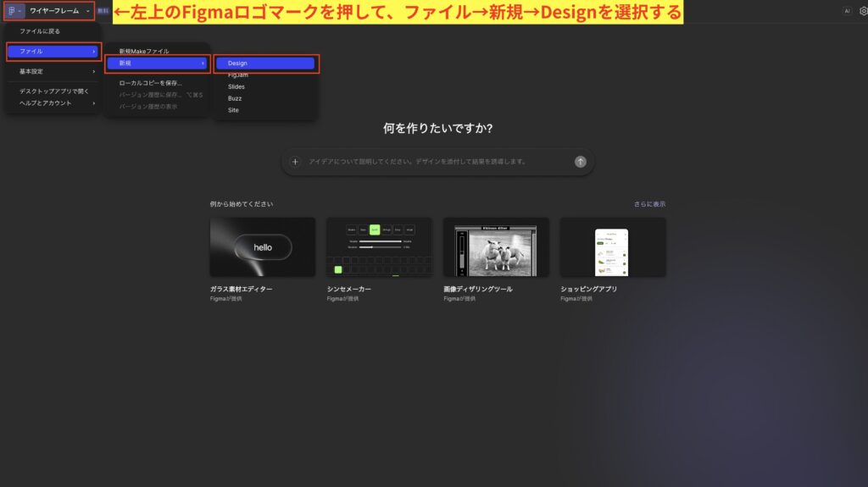Open the ガラス素材エディター hello thumbnail
The height and width of the screenshot is (487, 868).
[262, 246]
